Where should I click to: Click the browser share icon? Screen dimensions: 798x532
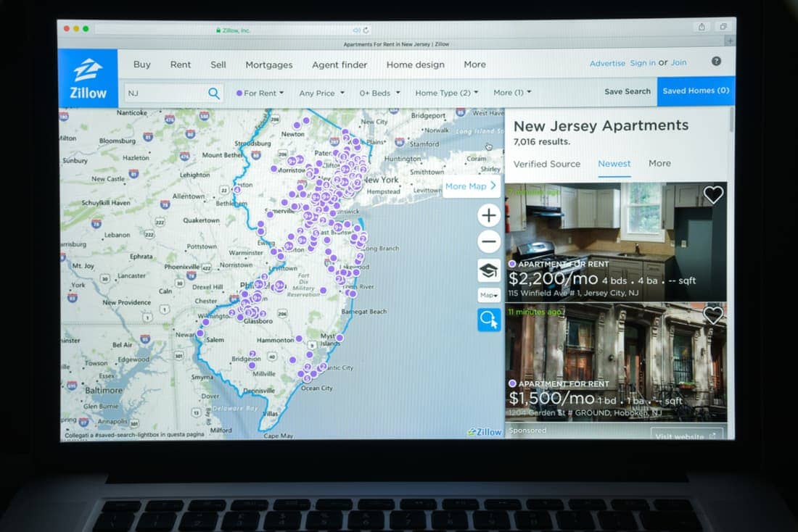point(702,27)
